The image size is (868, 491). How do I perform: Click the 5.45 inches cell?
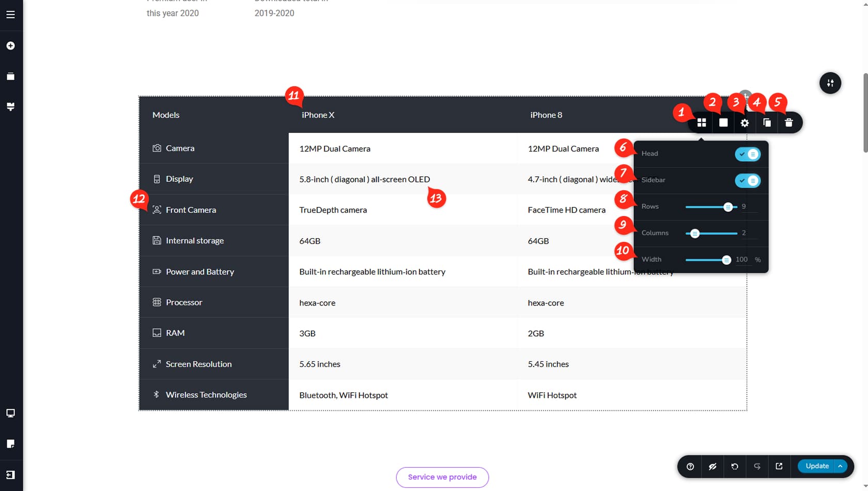(632, 364)
